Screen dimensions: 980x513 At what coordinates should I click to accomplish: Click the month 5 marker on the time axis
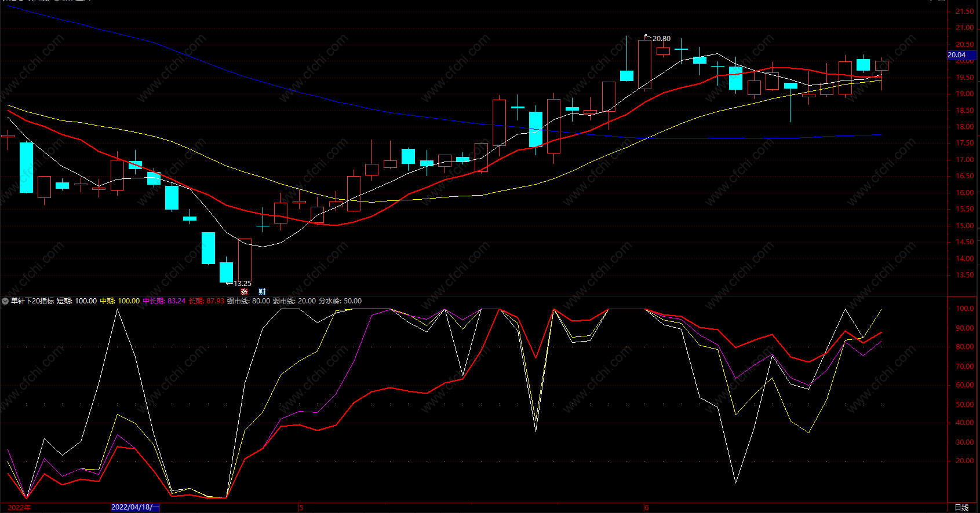301,508
